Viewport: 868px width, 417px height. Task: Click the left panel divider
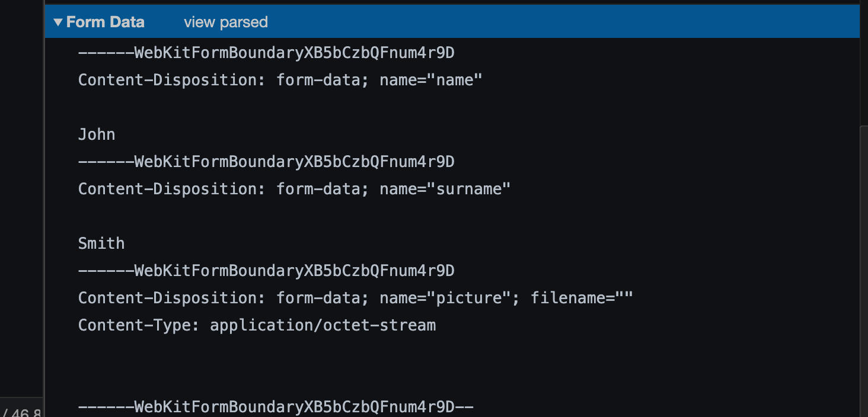[x=44, y=208]
